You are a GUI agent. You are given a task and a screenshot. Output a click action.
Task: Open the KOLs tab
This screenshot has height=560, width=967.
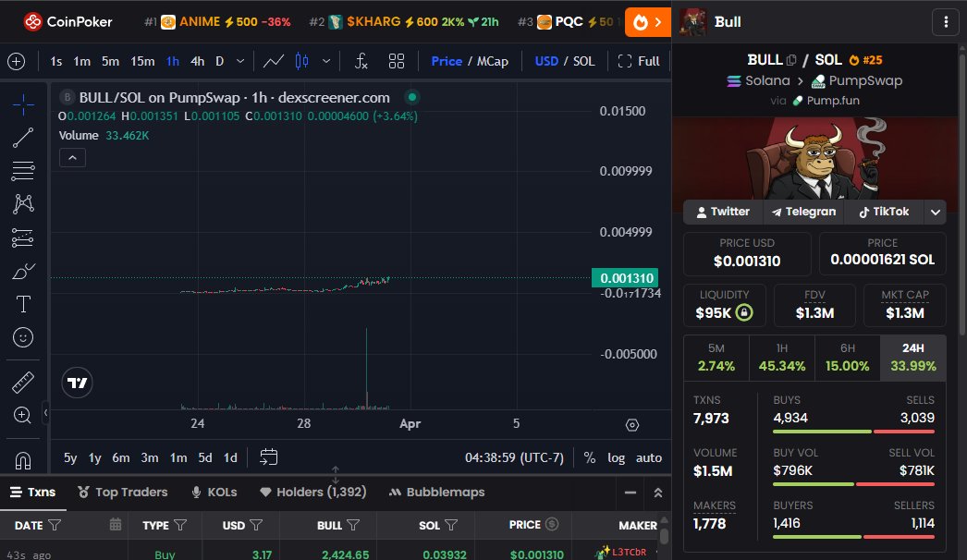(x=214, y=493)
